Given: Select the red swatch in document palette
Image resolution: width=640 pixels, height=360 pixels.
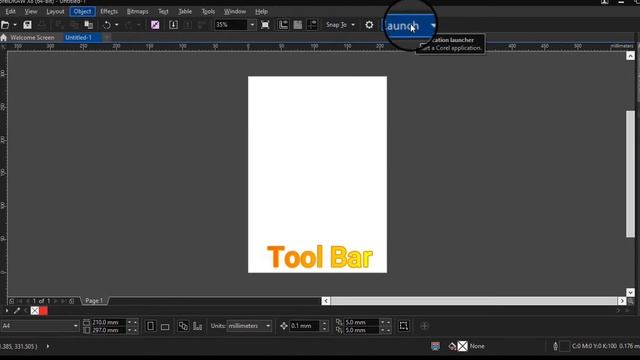Looking at the screenshot, I should coord(43,311).
